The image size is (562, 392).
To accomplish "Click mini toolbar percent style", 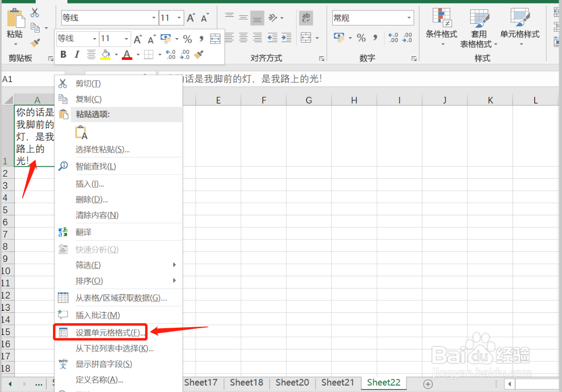I will 188,39.
